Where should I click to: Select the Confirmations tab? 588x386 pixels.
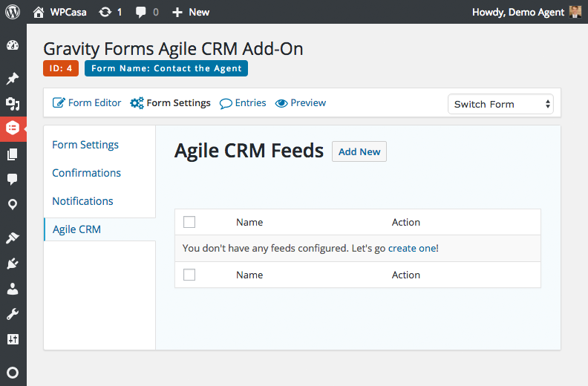[87, 173]
